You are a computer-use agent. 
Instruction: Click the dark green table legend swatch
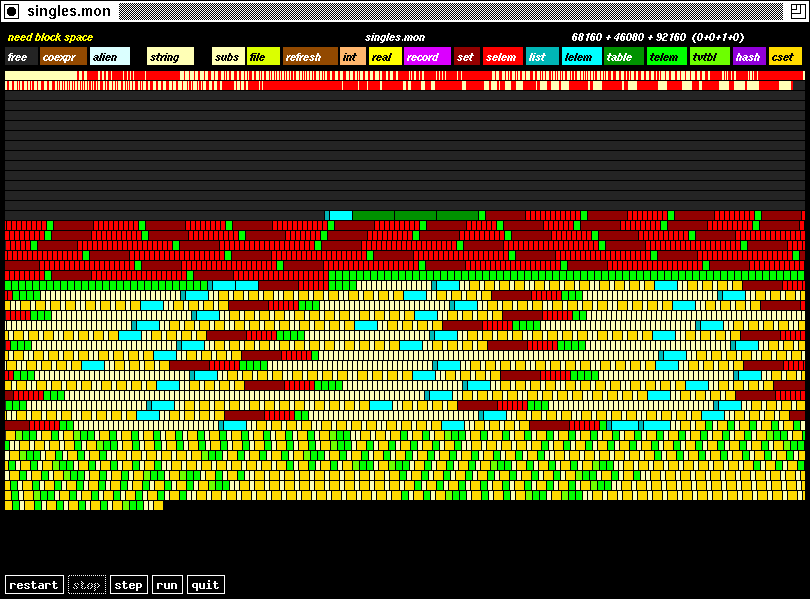pyautogui.click(x=623, y=57)
